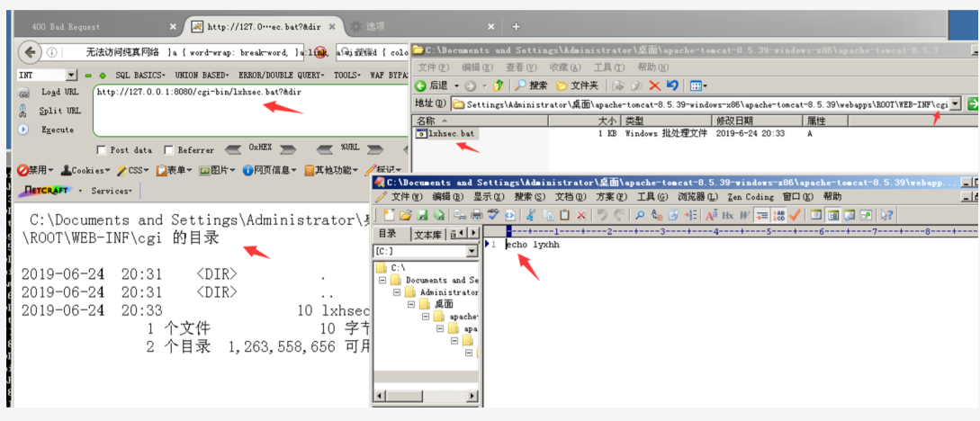
Task: Collapse the Documents and Settings tree node
Action: coord(382,281)
